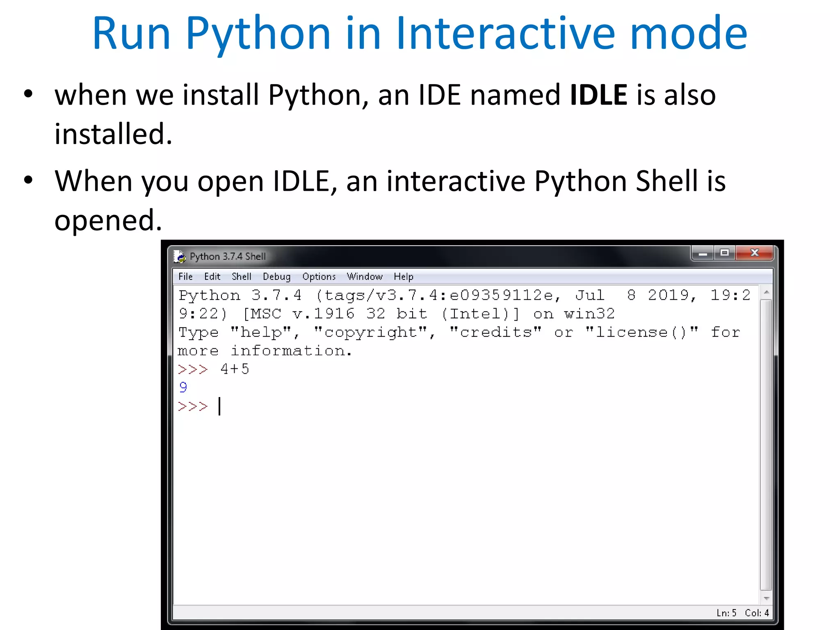Screen dimensions: 840x630
Task: Click the Ln: 5 status indicator
Action: (726, 613)
